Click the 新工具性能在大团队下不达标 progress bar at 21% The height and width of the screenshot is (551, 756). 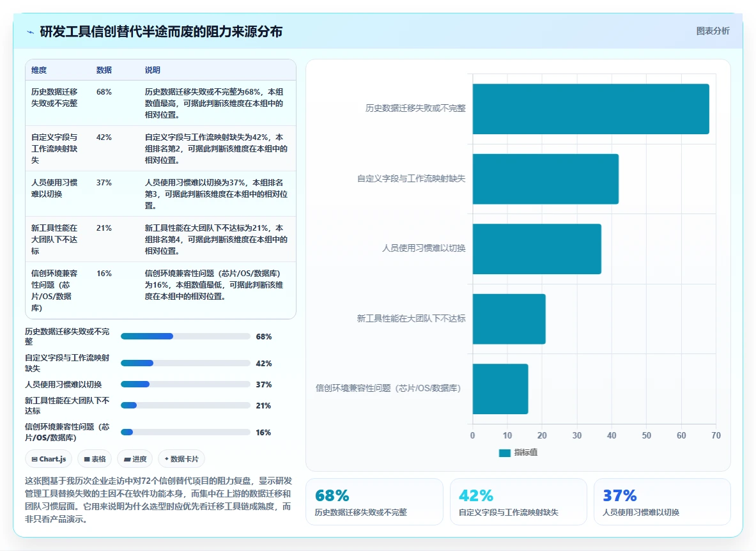(185, 405)
